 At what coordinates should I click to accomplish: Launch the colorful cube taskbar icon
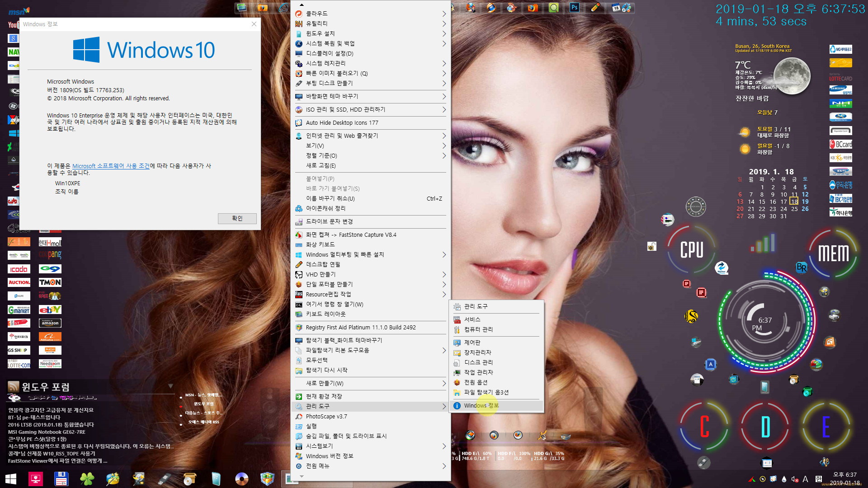coord(267,479)
